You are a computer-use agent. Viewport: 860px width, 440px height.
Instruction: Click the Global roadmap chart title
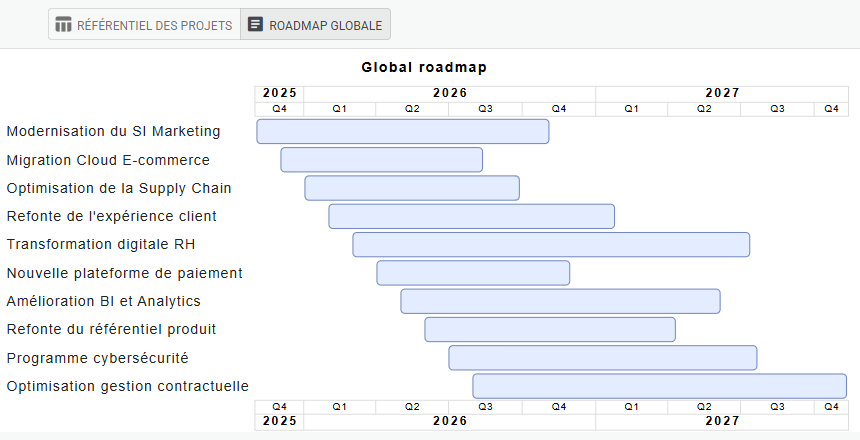pyautogui.click(x=424, y=68)
